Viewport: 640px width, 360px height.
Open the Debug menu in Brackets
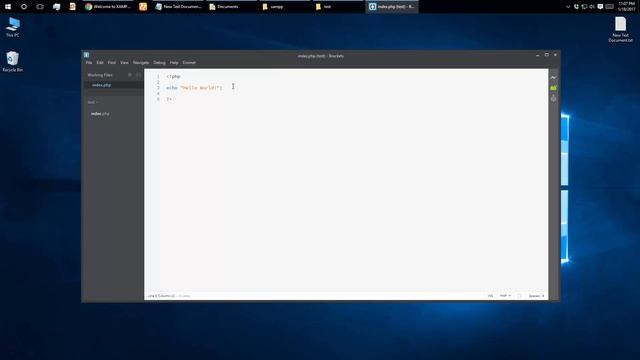coord(159,62)
